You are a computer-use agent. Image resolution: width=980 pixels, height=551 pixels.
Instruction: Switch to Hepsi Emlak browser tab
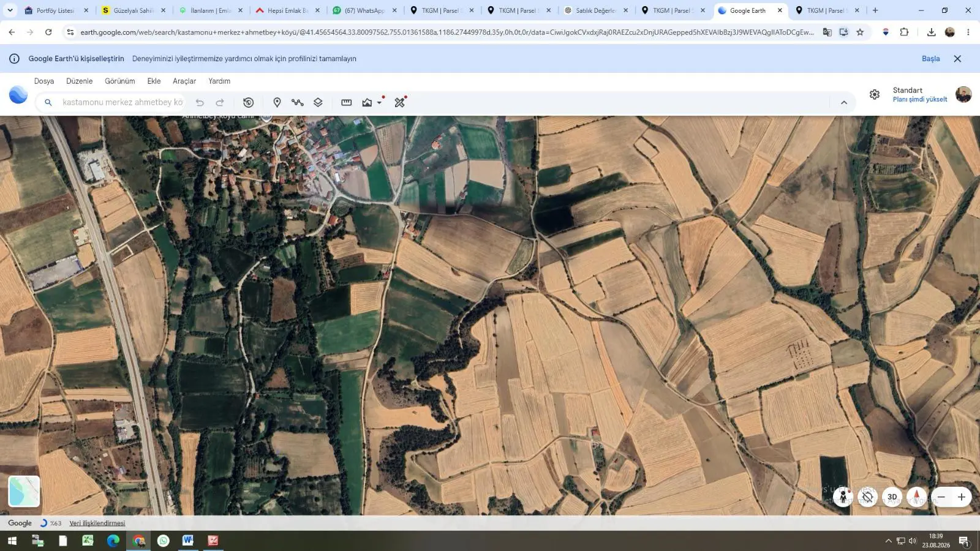(x=287, y=10)
